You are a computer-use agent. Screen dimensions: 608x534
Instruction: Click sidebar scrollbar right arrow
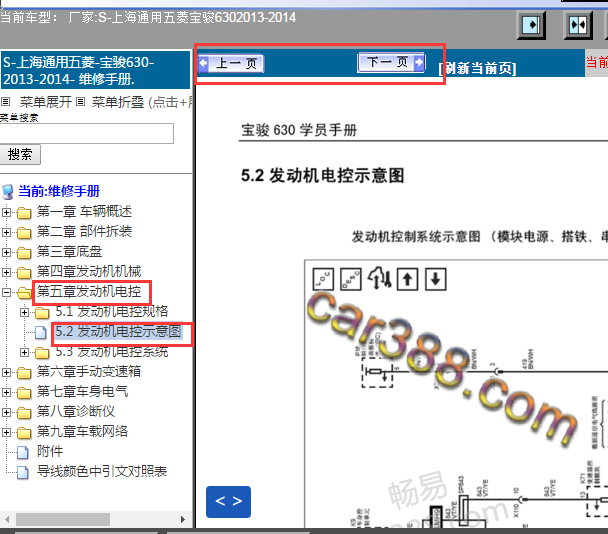(183, 519)
